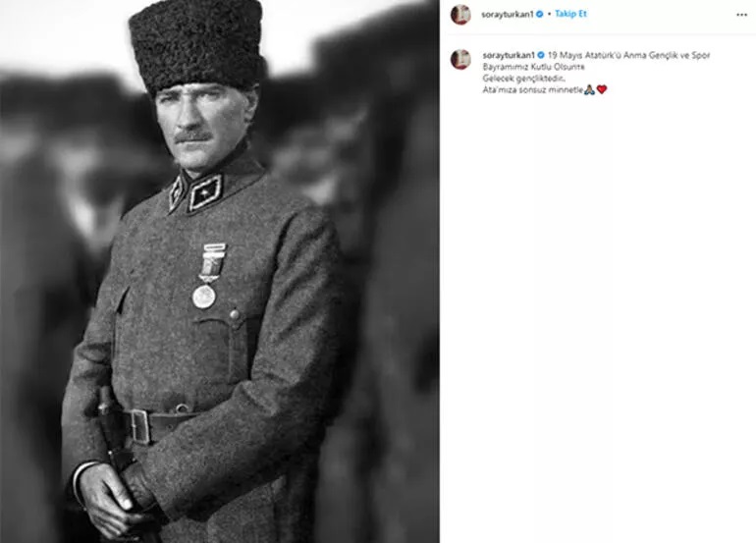756x543 pixels.
Task: Click the red heart emoji in the caption
Action: (601, 89)
